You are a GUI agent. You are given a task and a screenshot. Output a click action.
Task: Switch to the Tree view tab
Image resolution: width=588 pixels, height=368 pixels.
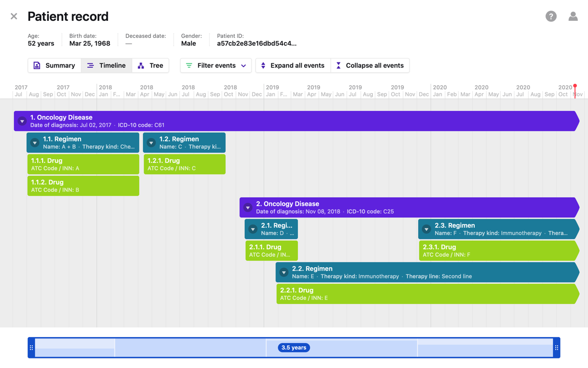(150, 65)
